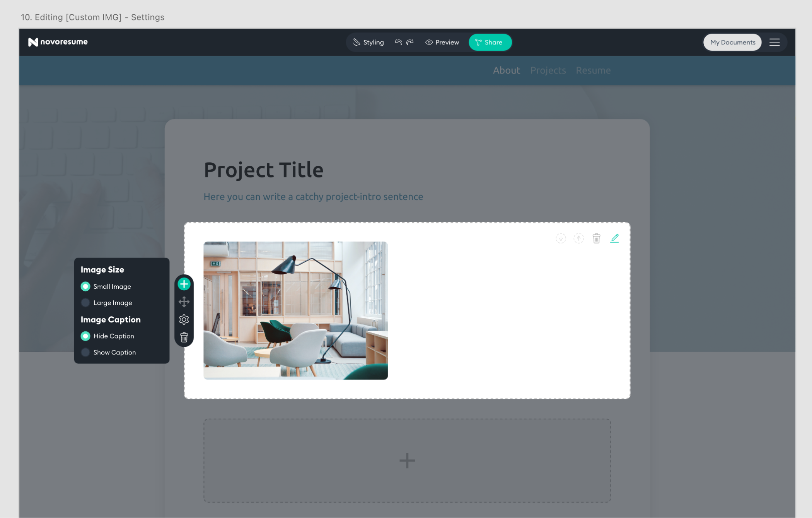Click the image settings gear icon
Image resolution: width=812 pixels, height=518 pixels.
[184, 319]
